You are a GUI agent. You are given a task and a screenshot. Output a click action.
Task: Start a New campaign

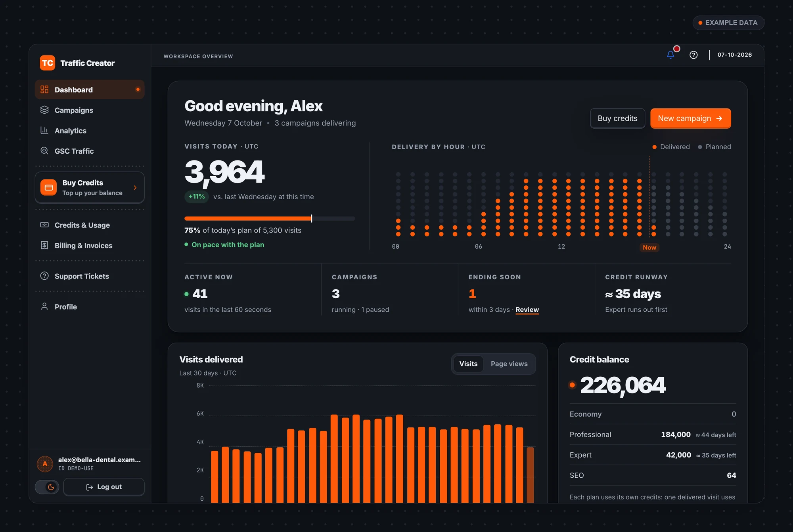(691, 118)
